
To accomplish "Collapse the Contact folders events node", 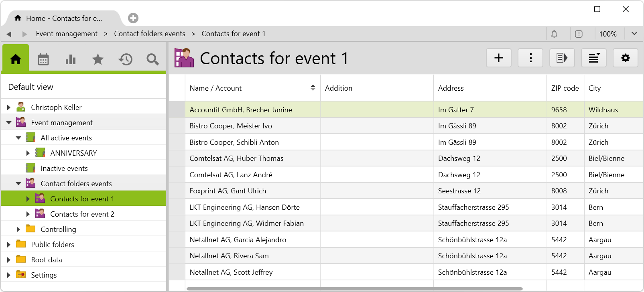I will (18, 184).
